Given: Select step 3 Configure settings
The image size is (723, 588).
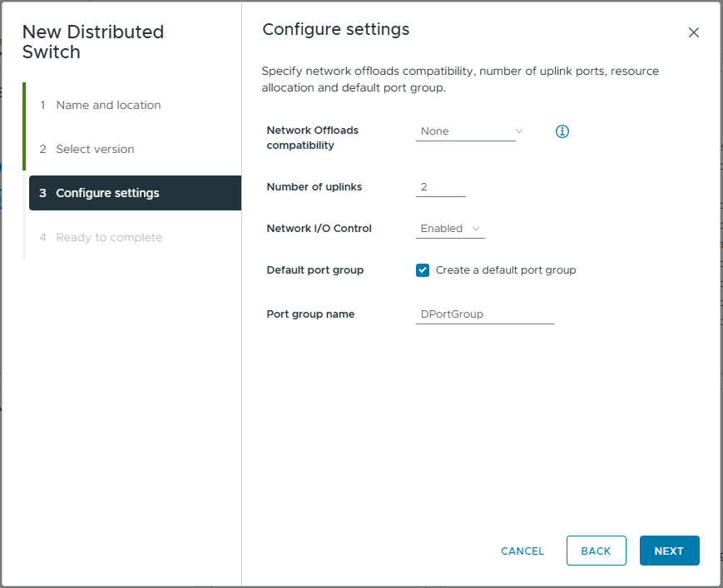Looking at the screenshot, I should click(107, 193).
